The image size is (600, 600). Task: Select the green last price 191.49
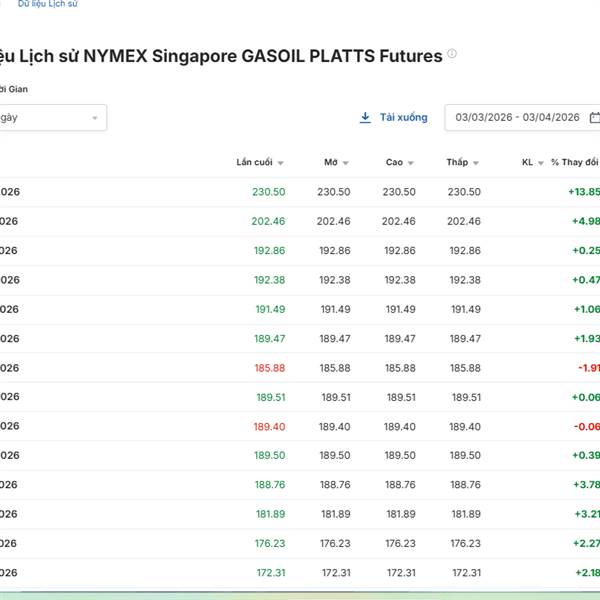click(x=271, y=309)
